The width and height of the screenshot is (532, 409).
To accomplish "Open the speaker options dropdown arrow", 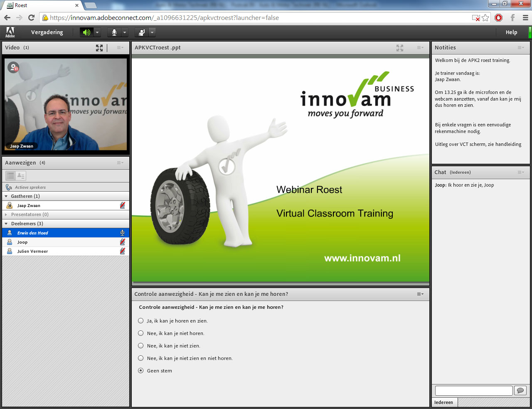I will click(97, 32).
